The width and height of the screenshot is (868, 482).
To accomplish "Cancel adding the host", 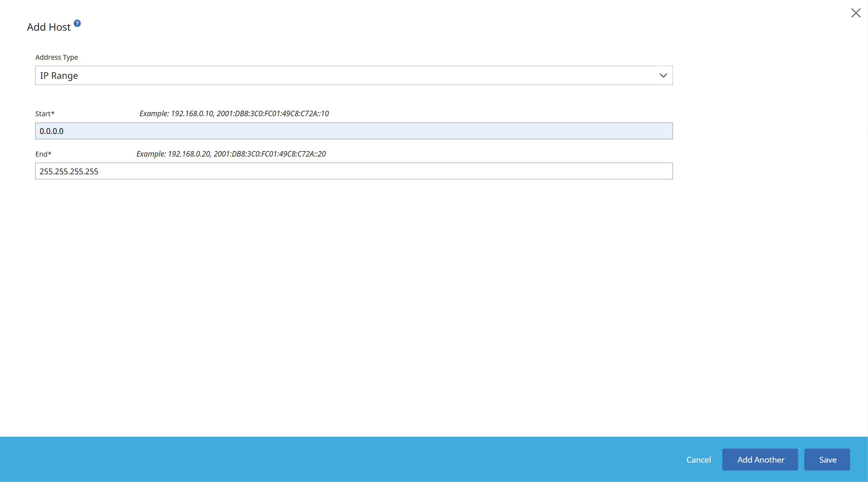I will [699, 459].
